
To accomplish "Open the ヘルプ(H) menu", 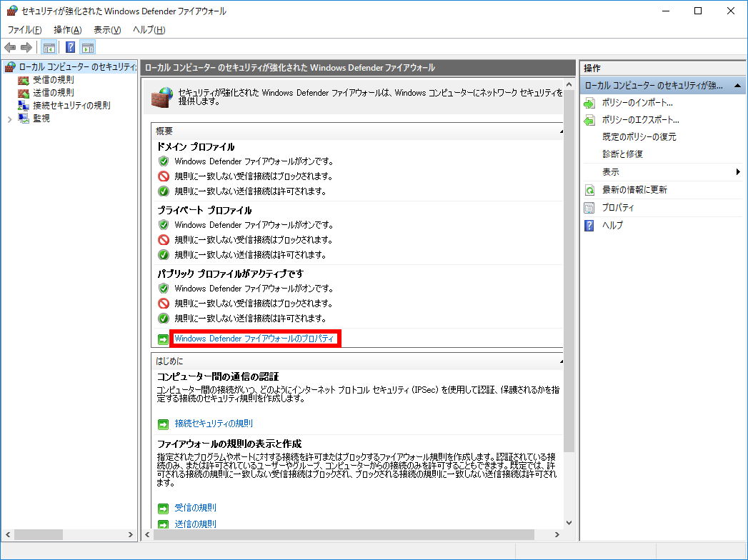I will tap(149, 30).
